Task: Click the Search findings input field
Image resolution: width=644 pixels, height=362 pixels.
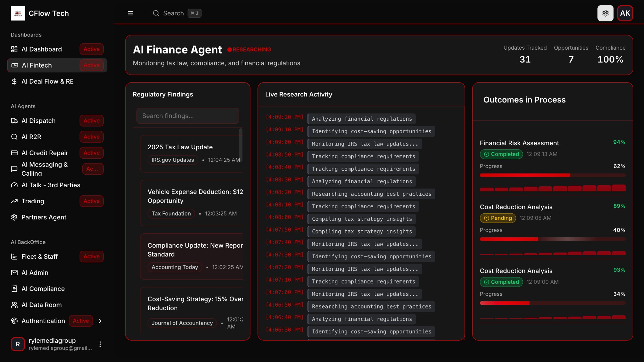Action: [x=187, y=116]
